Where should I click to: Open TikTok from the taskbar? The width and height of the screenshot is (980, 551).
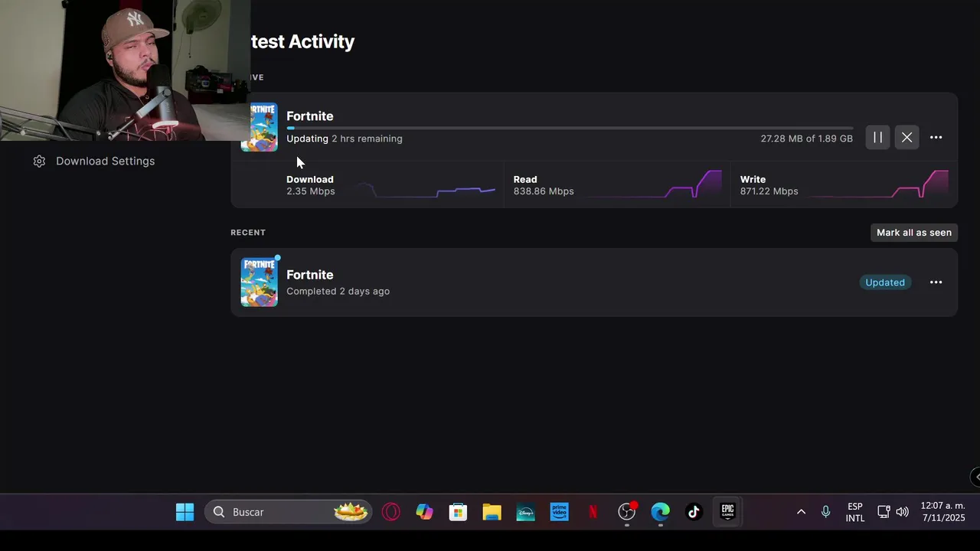(694, 512)
